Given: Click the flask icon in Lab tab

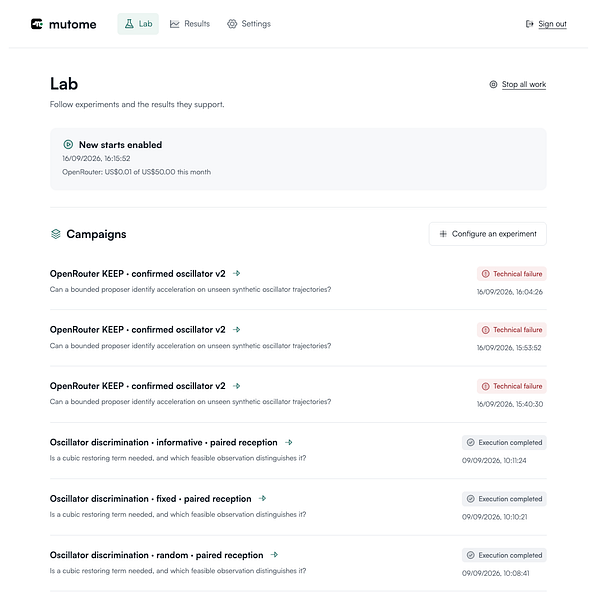Looking at the screenshot, I should tap(129, 24).
